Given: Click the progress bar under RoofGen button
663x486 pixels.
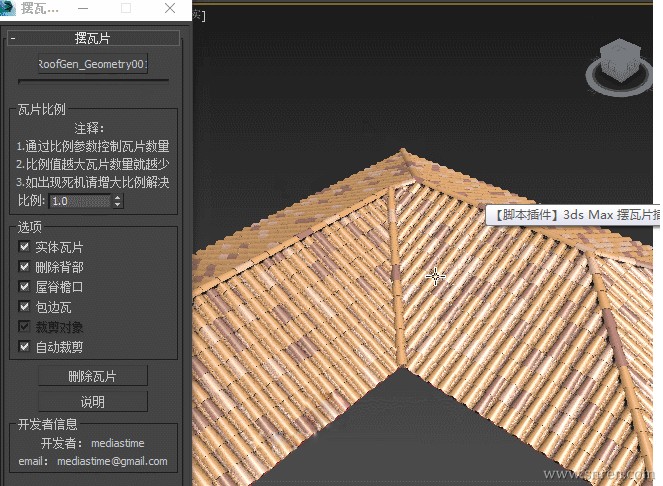Looking at the screenshot, I should point(92,82).
